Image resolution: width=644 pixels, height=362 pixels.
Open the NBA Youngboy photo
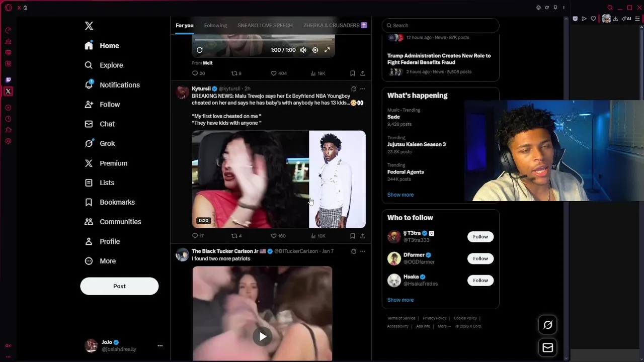[x=338, y=179]
